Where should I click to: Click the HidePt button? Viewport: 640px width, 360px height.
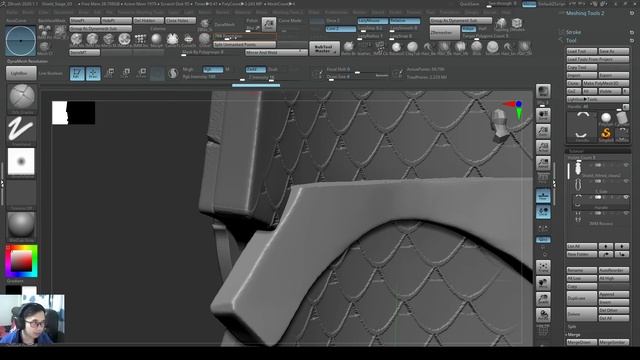tap(116, 20)
